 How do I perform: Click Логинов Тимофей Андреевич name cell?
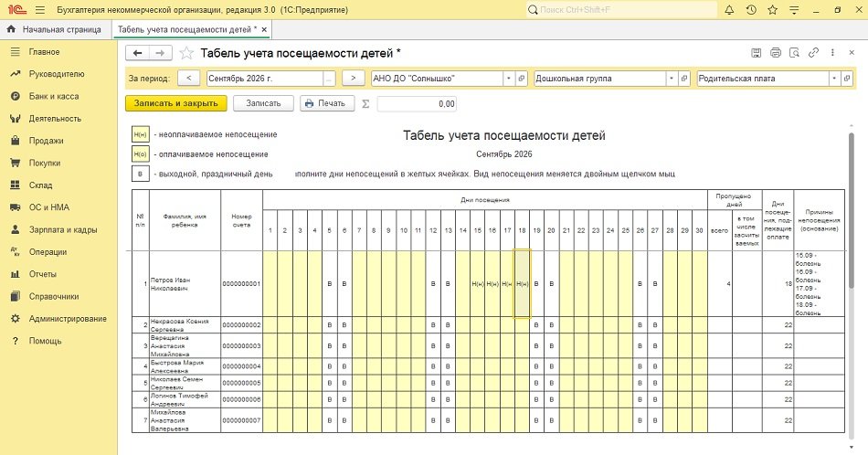point(185,399)
